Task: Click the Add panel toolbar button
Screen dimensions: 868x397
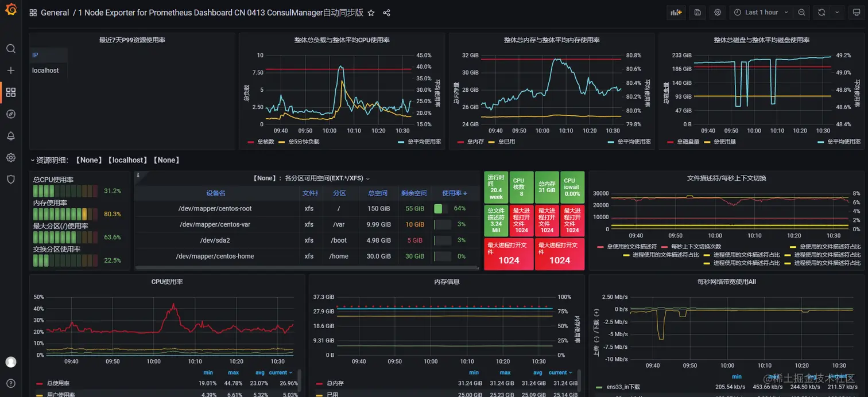Action: pyautogui.click(x=676, y=12)
